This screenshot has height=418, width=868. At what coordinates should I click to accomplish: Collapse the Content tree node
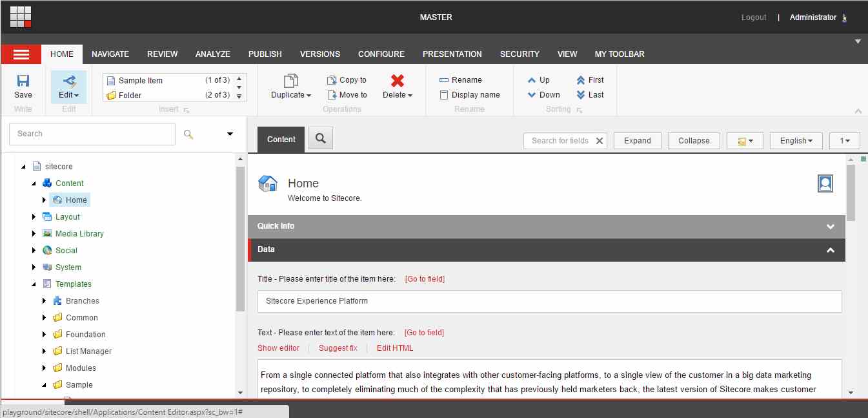coord(34,183)
